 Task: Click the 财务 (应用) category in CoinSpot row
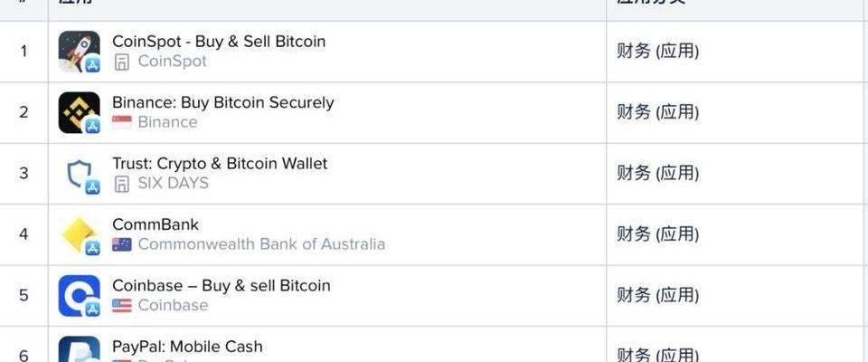point(657,52)
